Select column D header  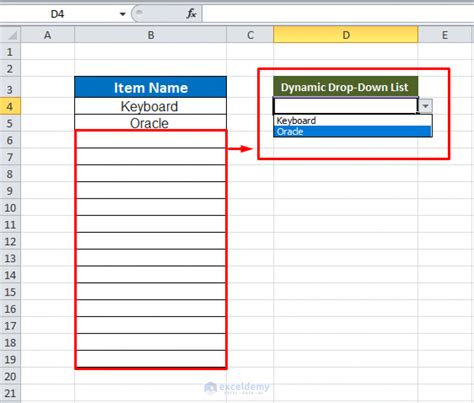[x=346, y=35]
